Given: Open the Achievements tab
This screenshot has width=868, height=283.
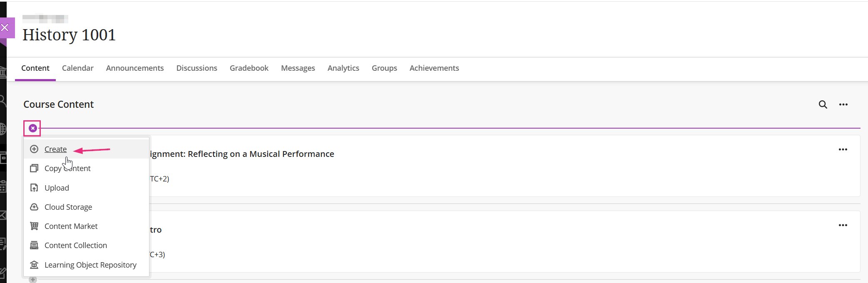Looking at the screenshot, I should tap(434, 68).
